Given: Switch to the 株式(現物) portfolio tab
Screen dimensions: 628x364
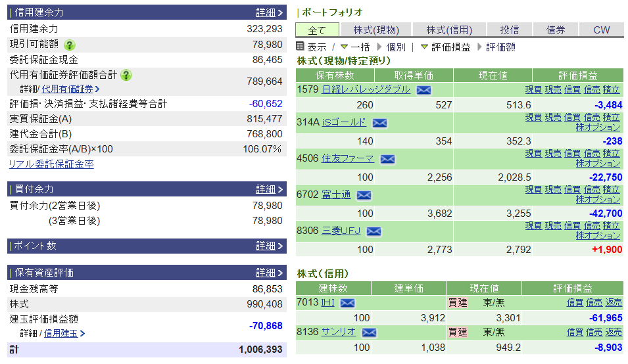Looking at the screenshot, I should [x=375, y=30].
